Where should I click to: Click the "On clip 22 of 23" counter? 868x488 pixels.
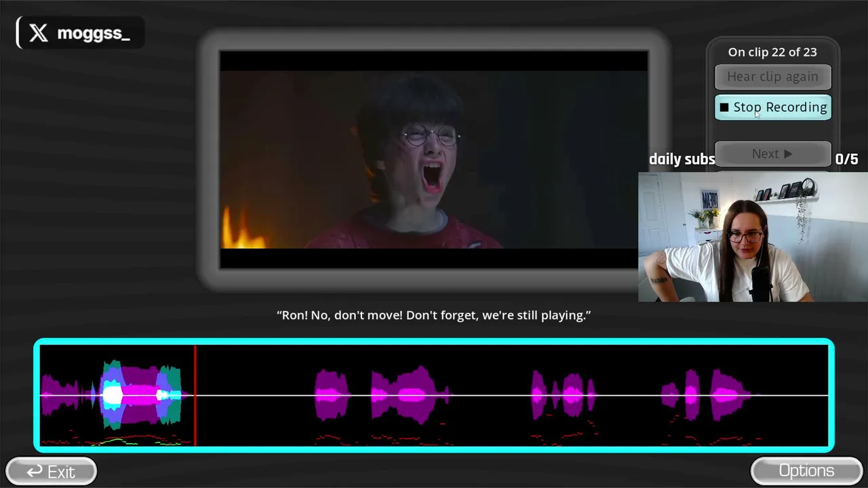772,52
